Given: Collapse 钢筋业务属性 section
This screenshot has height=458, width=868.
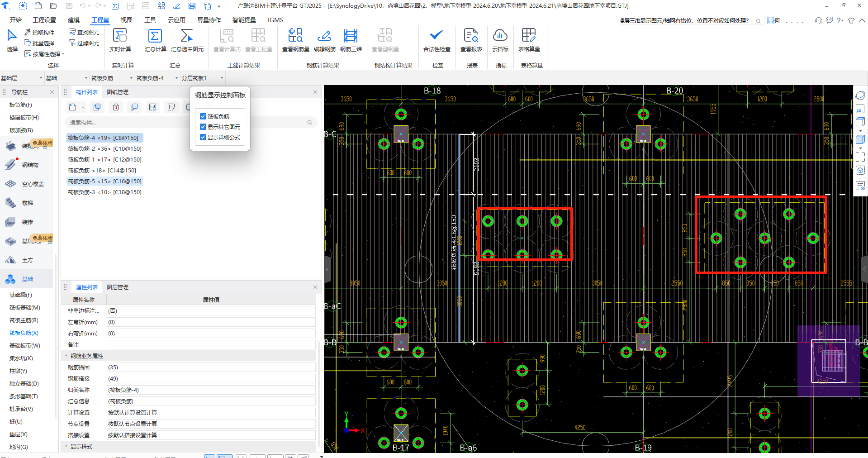Looking at the screenshot, I should pos(66,356).
